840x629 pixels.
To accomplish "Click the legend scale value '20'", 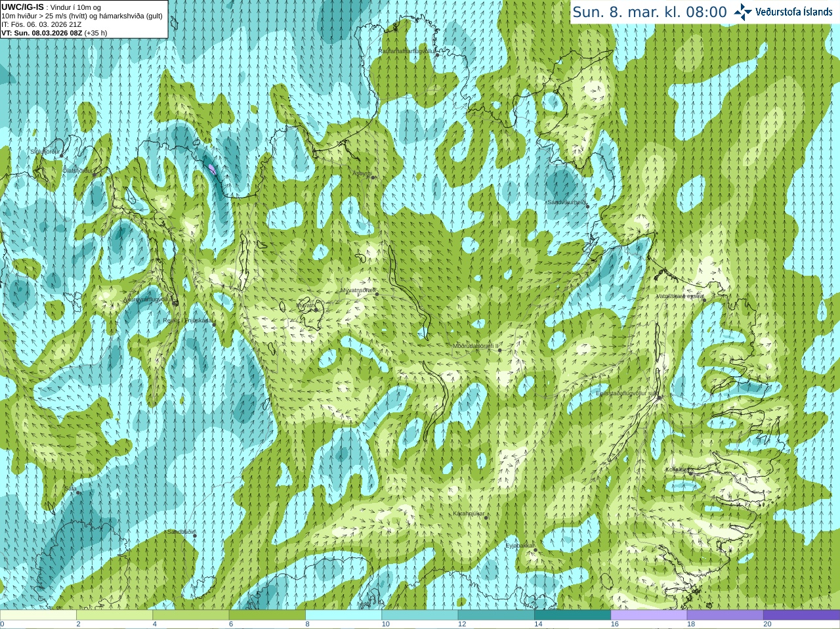I will (x=767, y=624).
